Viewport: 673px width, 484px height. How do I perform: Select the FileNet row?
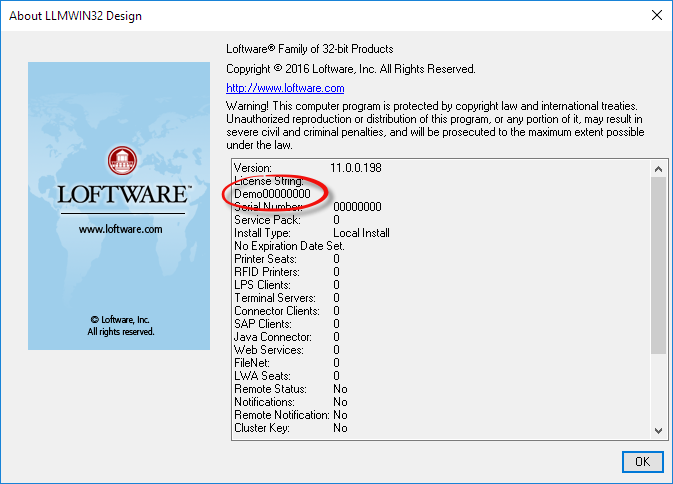point(287,363)
